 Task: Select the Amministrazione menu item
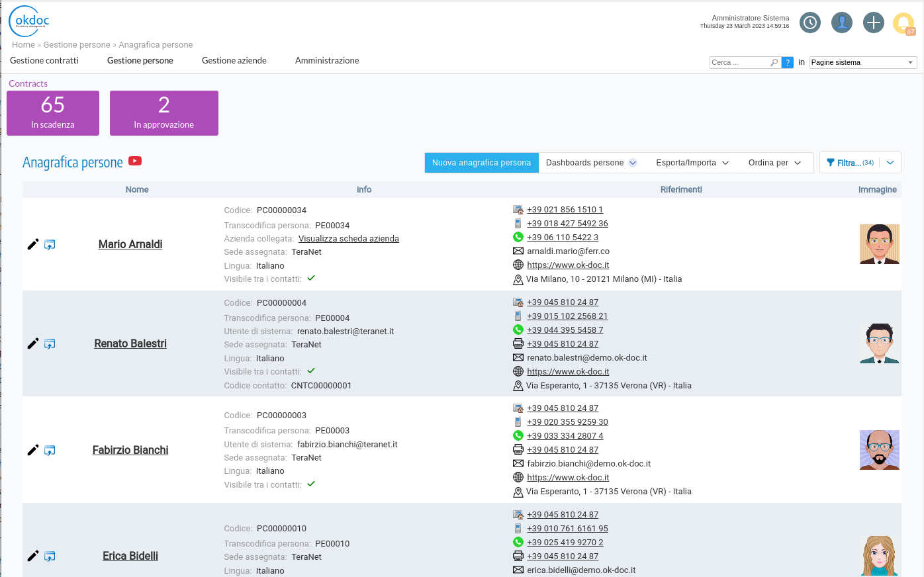click(327, 60)
